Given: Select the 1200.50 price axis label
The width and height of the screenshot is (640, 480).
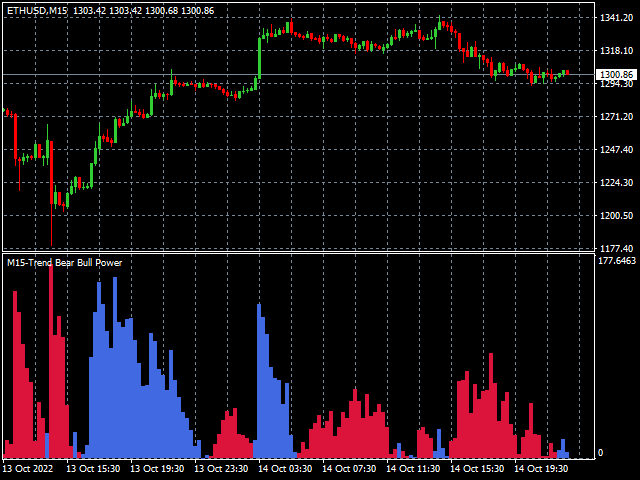Looking at the screenshot, I should coord(615,216).
